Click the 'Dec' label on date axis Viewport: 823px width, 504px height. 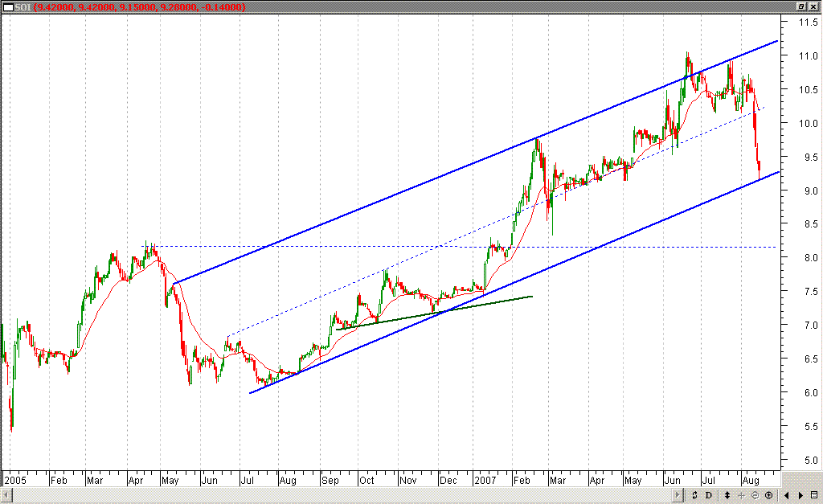click(x=448, y=481)
